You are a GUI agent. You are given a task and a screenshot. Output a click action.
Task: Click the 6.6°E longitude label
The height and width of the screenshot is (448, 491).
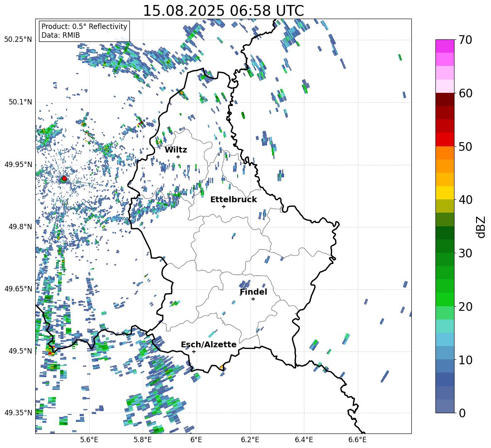coord(357,440)
